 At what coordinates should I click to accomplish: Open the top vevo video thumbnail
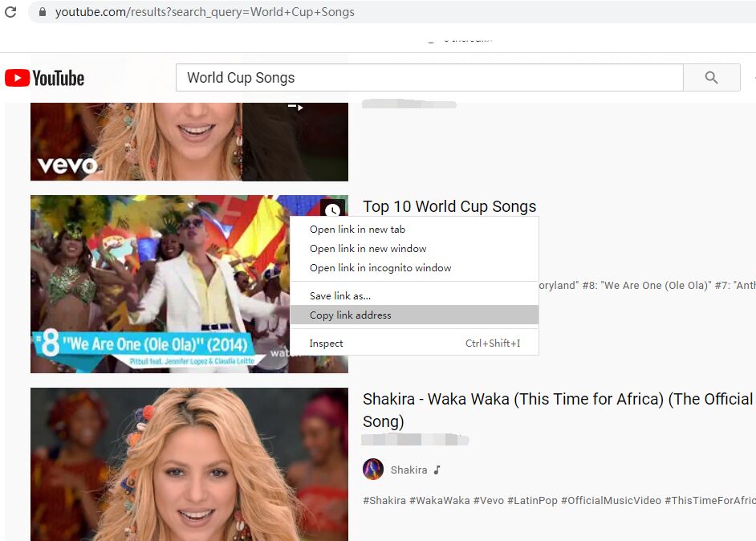(189, 142)
